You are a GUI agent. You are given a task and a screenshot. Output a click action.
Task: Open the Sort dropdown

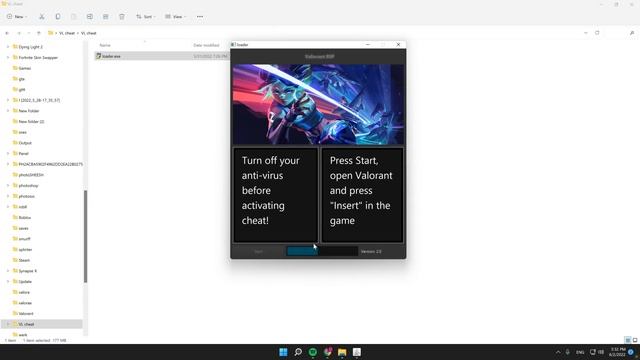click(x=146, y=17)
